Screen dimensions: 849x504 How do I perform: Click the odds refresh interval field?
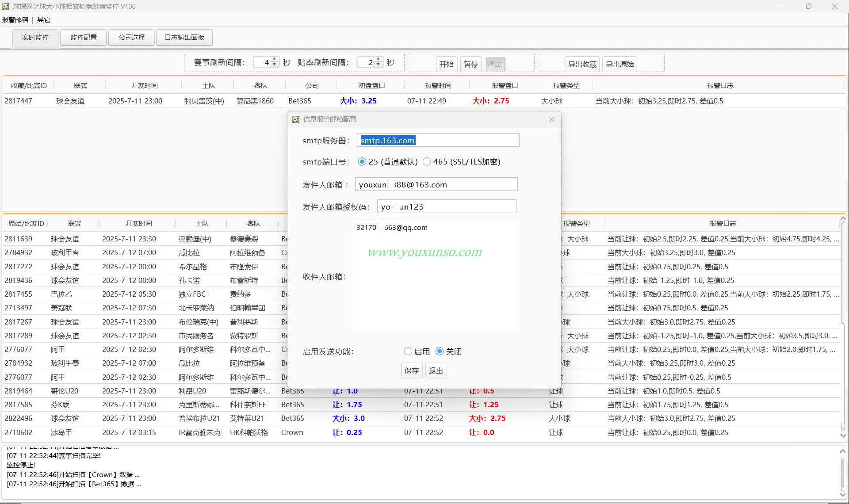tap(366, 62)
